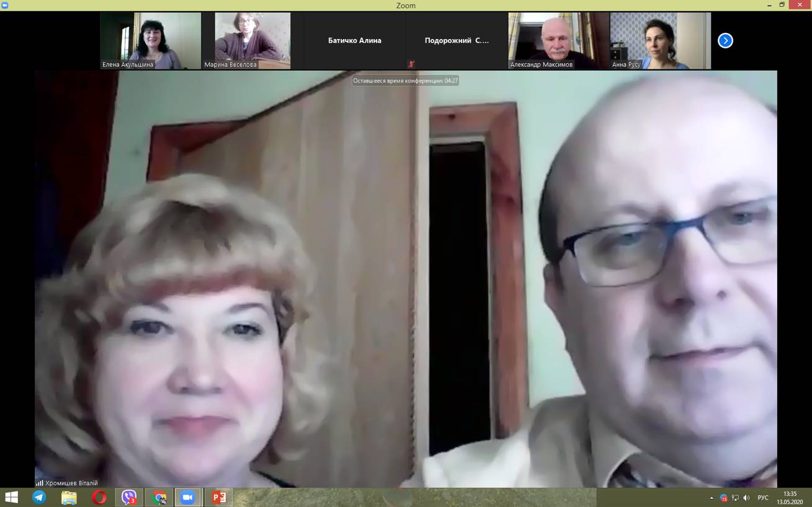Open the Windows Start menu

click(11, 497)
